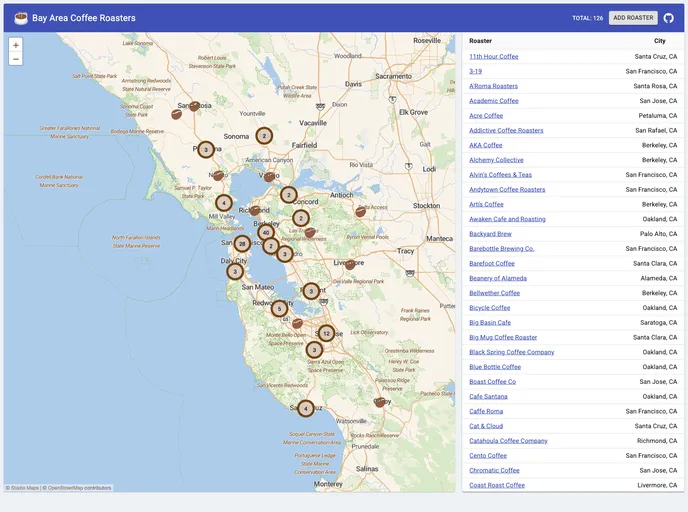Open the Bellwether Coffee link
Viewport: 688px width, 512px height.
tap(494, 293)
